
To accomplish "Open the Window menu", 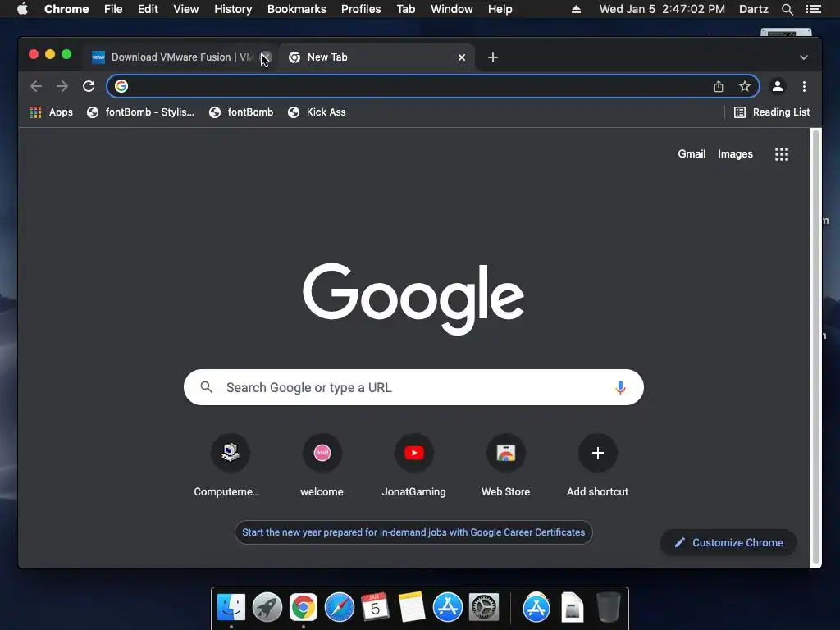I will click(452, 9).
